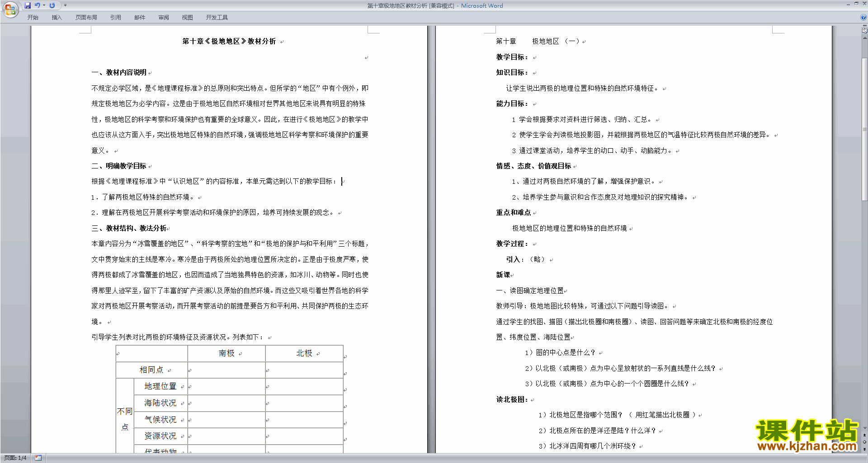Open the 视图 ribbon tab

(188, 18)
